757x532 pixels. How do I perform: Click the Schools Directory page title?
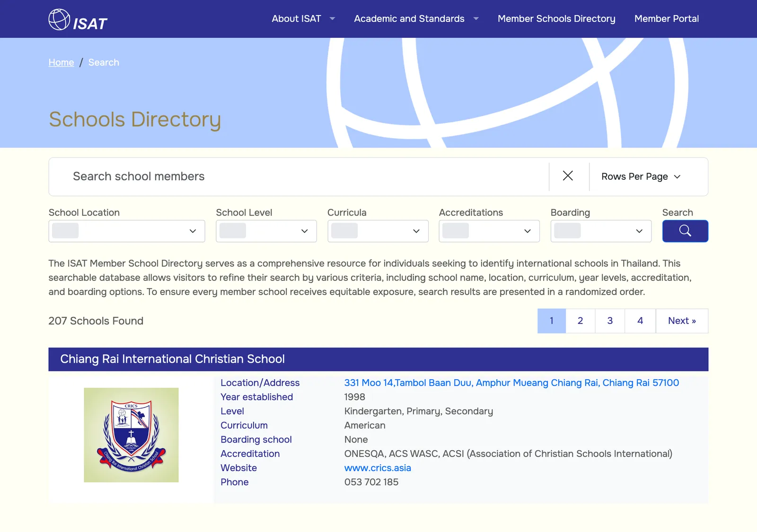click(135, 119)
